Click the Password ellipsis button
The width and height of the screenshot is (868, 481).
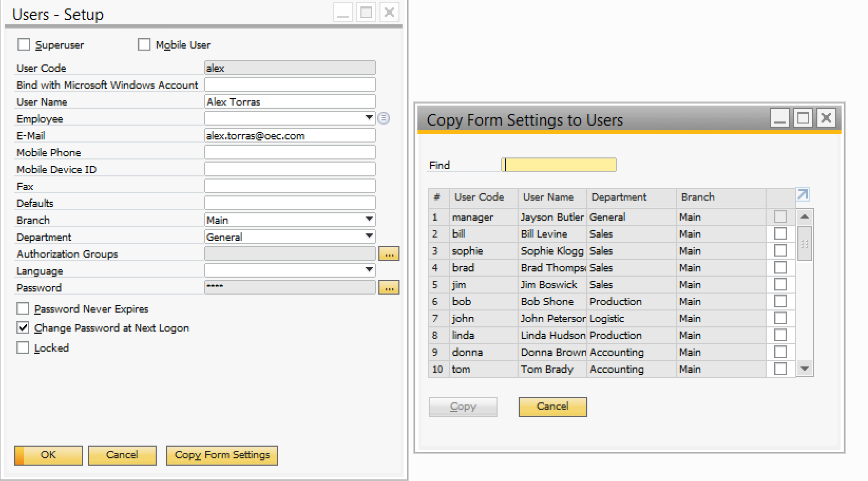(x=389, y=288)
